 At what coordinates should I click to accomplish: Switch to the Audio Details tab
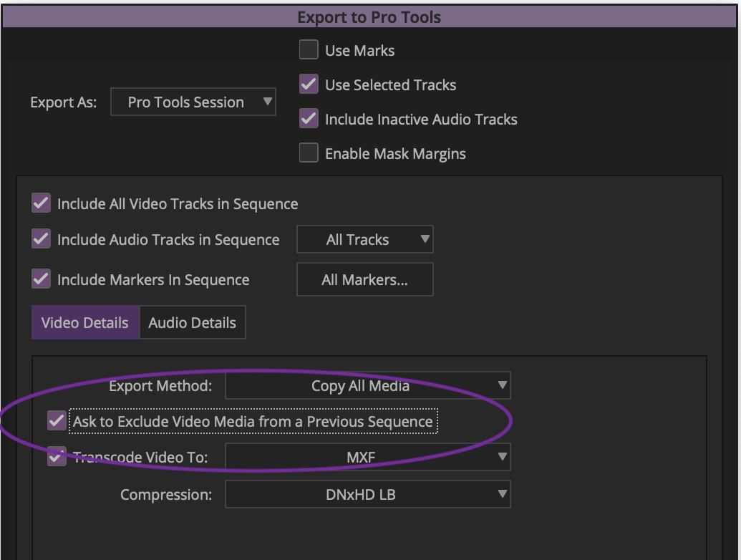[192, 322]
